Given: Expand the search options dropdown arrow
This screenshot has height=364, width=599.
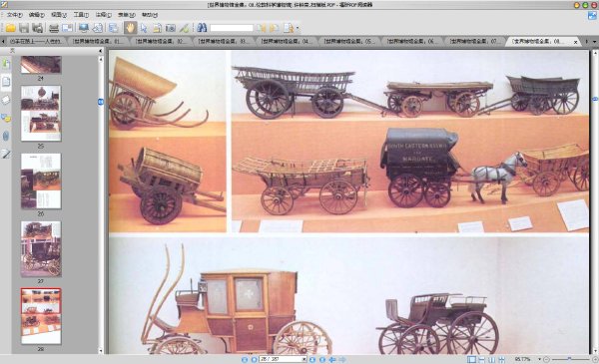Looking at the screenshot, I should pyautogui.click(x=298, y=28).
